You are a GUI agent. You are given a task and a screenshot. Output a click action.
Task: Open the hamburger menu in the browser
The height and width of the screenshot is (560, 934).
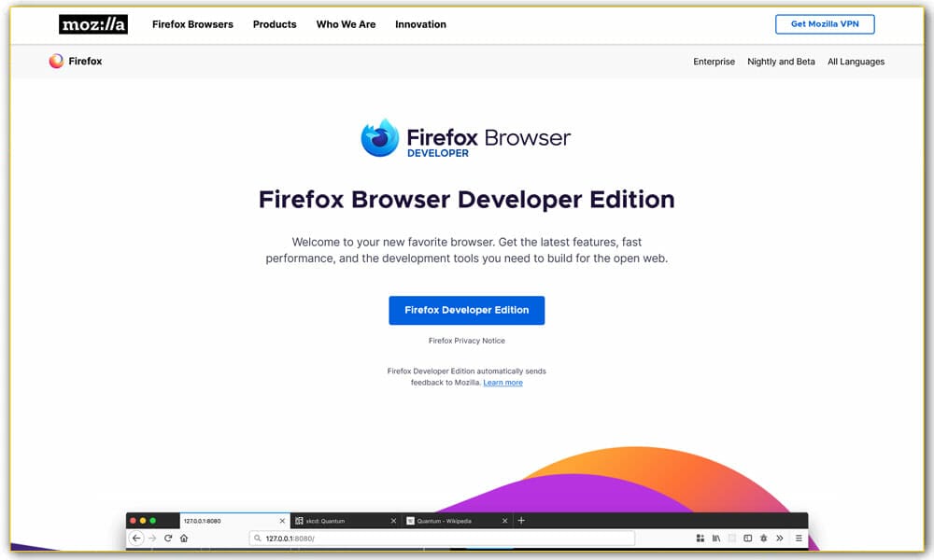(798, 538)
